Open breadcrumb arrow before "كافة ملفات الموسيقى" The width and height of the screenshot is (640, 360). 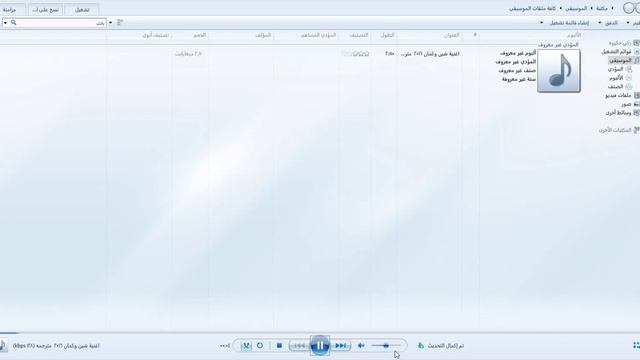click(x=561, y=8)
